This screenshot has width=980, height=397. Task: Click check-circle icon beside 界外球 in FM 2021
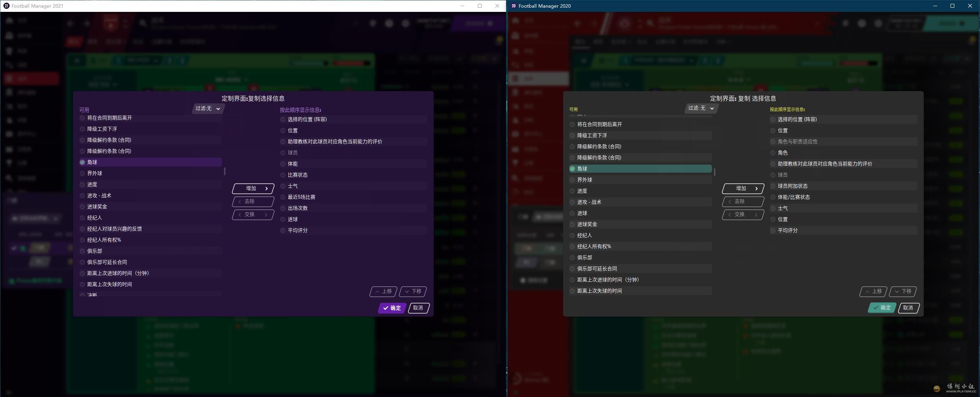tap(82, 173)
